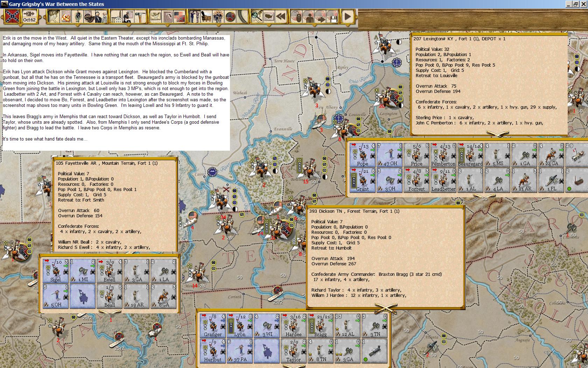Viewport: 588px width, 368px height.
Task: Click crossed sabers below Lexington info panel
Action: click(497, 134)
